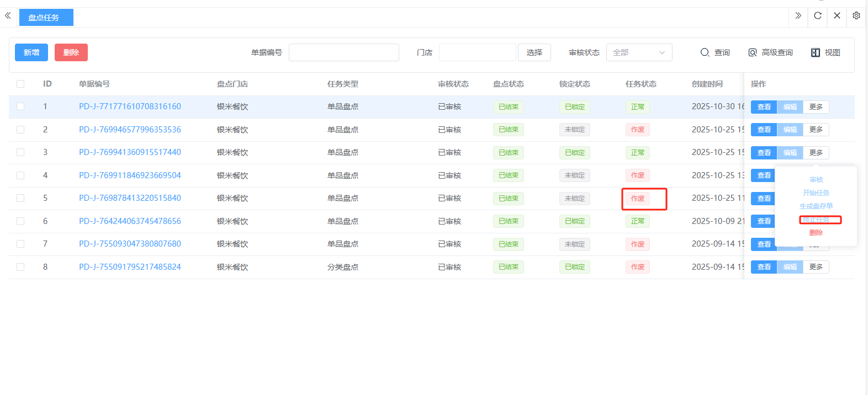The width and height of the screenshot is (868, 395).
Task: Check the checkbox for row ID 1
Action: 20,106
